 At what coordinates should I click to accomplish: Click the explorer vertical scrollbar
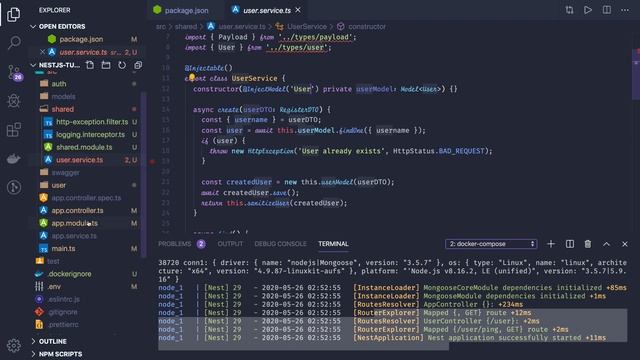pos(143,175)
